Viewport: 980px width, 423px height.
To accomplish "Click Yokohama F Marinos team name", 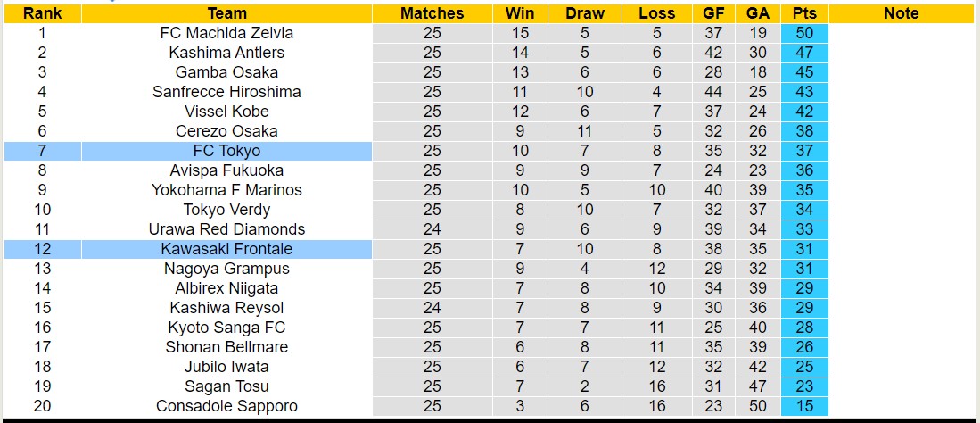I will 226,190.
